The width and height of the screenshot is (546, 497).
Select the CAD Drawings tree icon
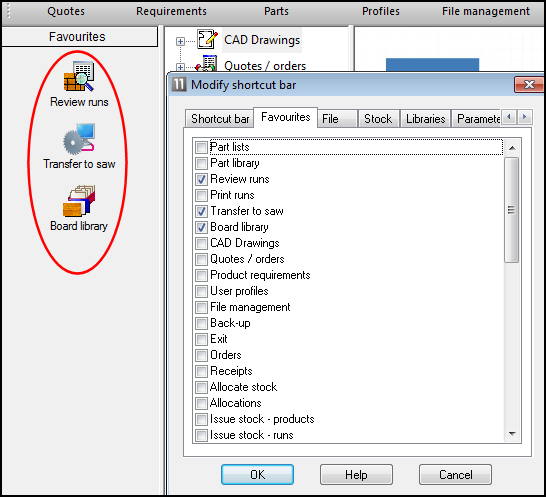(x=208, y=39)
